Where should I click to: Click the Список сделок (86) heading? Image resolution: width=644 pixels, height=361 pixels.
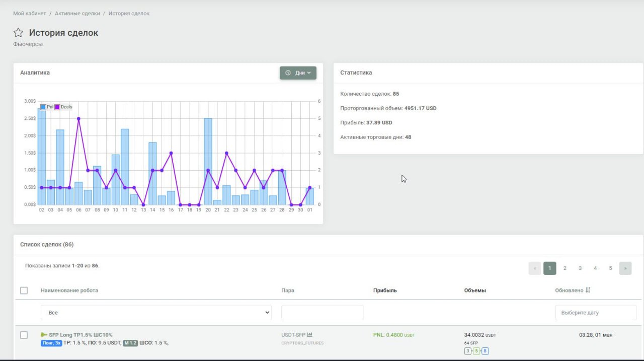47,245
